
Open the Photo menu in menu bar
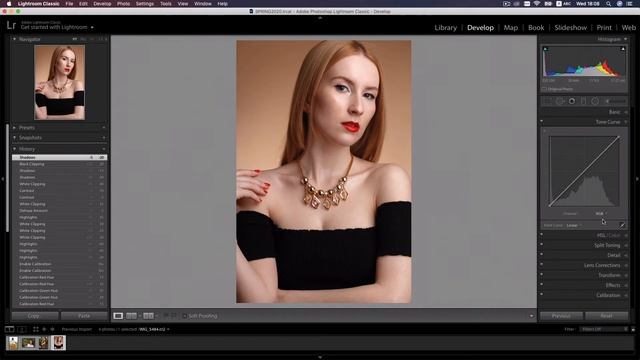tap(123, 4)
